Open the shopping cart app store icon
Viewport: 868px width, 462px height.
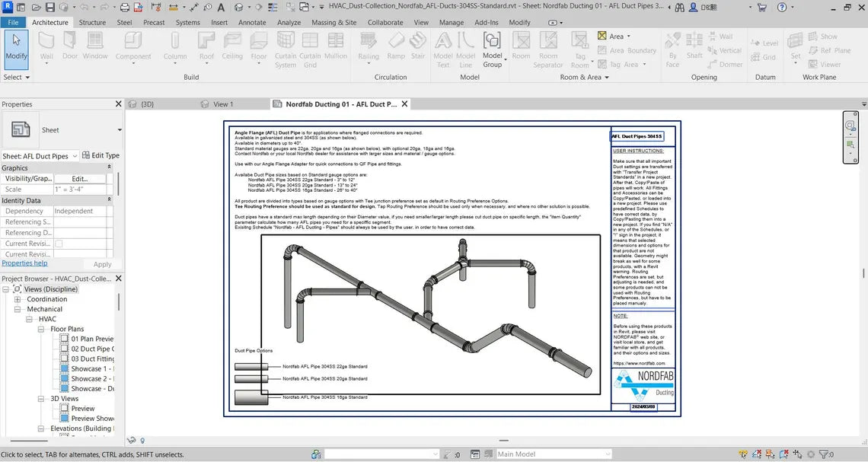[761, 7]
